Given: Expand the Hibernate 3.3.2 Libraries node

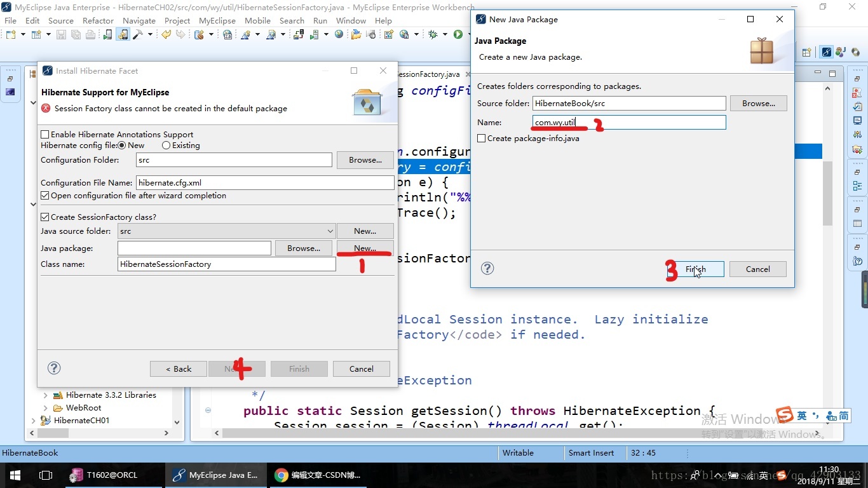Looking at the screenshot, I should tap(45, 395).
